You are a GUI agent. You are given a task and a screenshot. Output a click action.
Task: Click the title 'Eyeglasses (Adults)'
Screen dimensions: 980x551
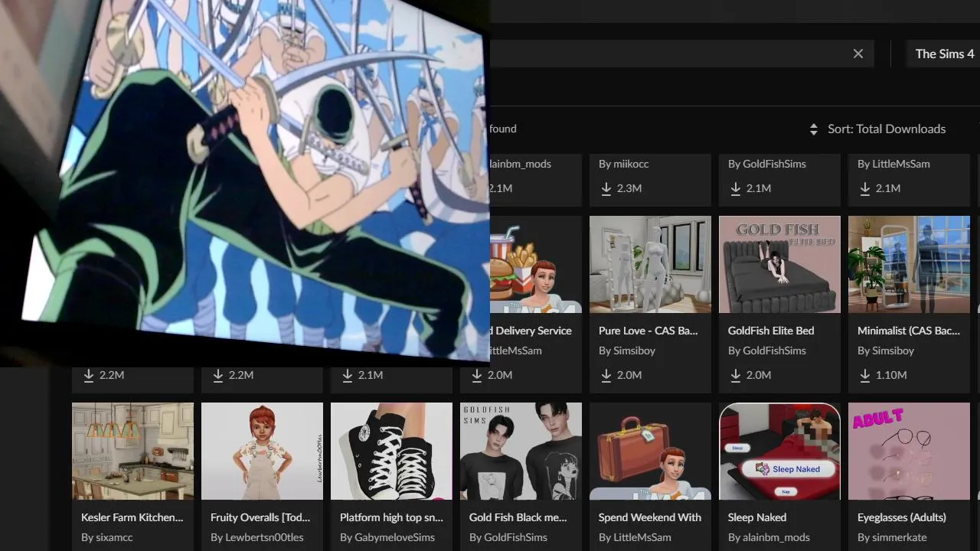pyautogui.click(x=902, y=517)
